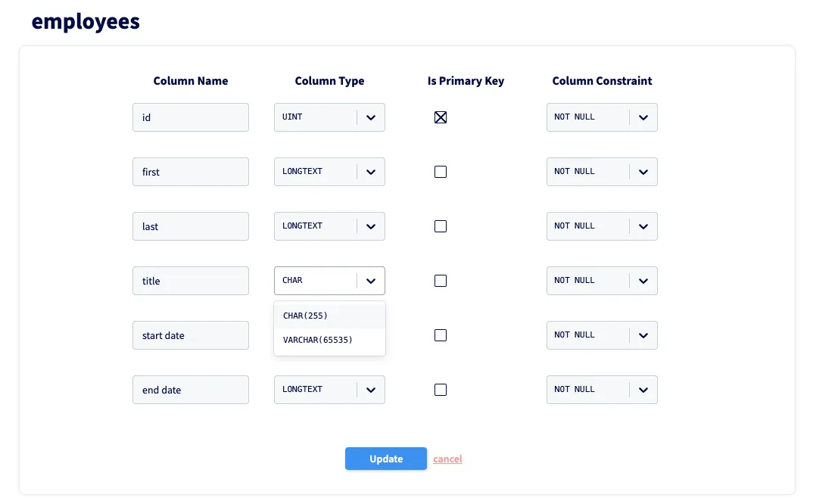Click the cancel link
This screenshot has height=504, width=813.
click(447, 459)
